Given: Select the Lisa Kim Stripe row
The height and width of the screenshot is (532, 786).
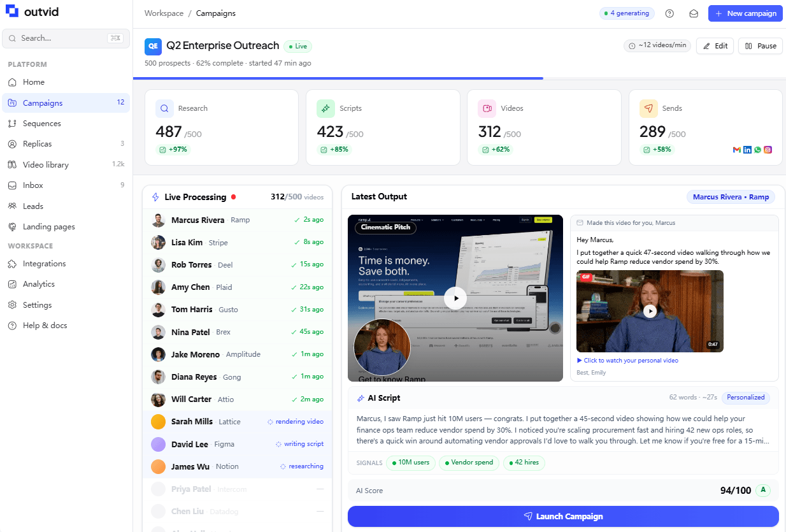Looking at the screenshot, I should tap(237, 242).
